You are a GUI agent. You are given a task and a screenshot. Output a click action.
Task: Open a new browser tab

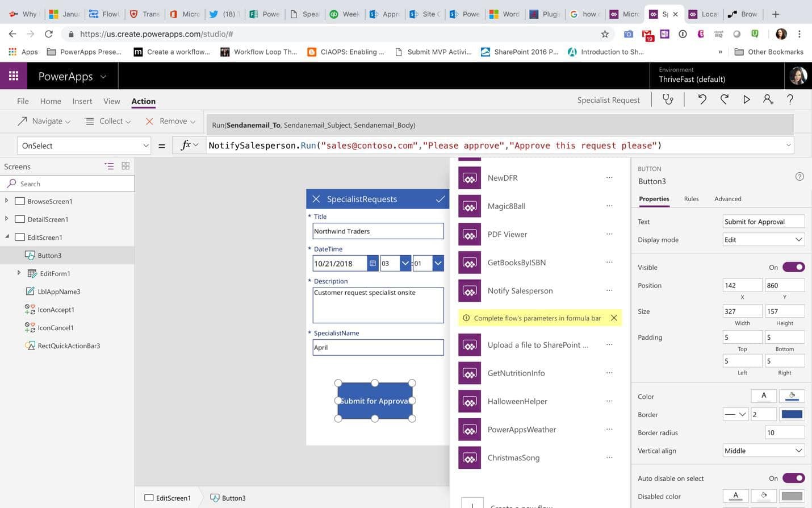[x=776, y=14]
